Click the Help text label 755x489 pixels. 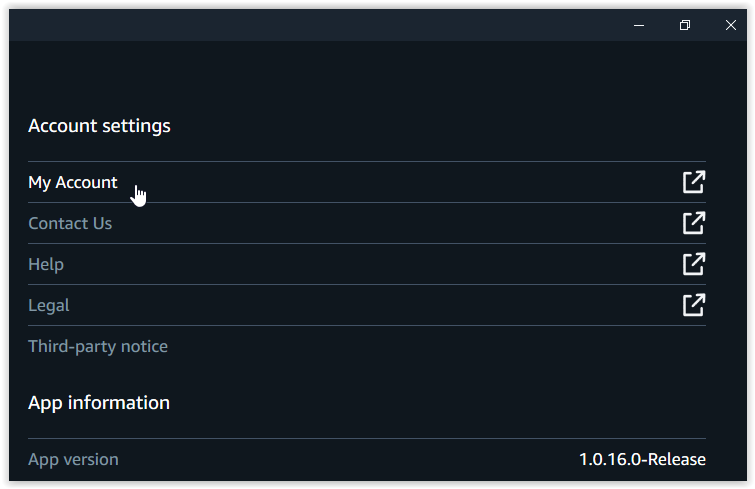(x=46, y=264)
